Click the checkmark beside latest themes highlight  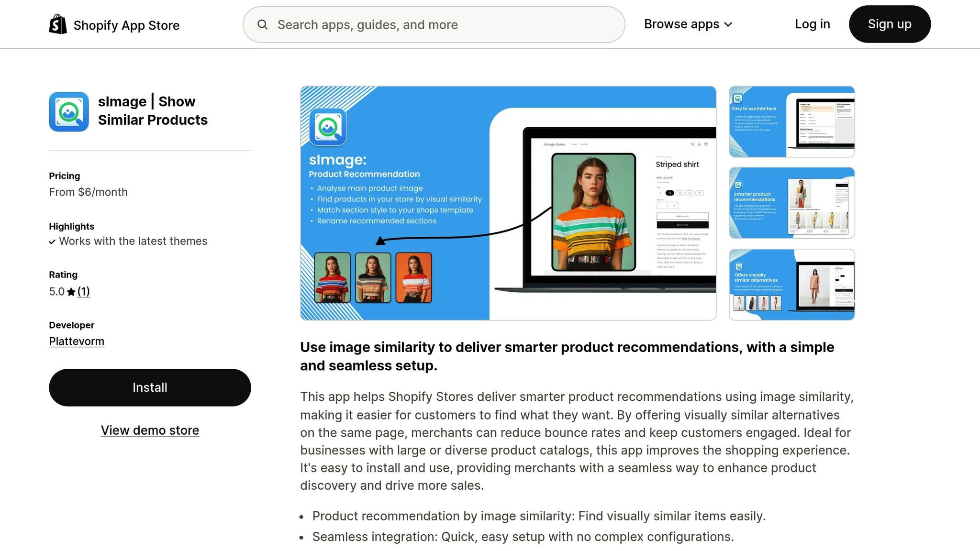click(52, 242)
